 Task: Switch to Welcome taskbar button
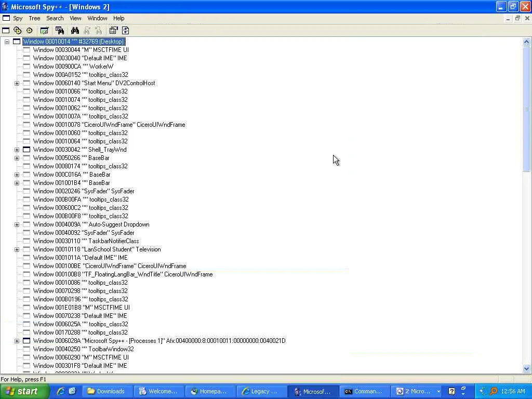[x=159, y=392]
